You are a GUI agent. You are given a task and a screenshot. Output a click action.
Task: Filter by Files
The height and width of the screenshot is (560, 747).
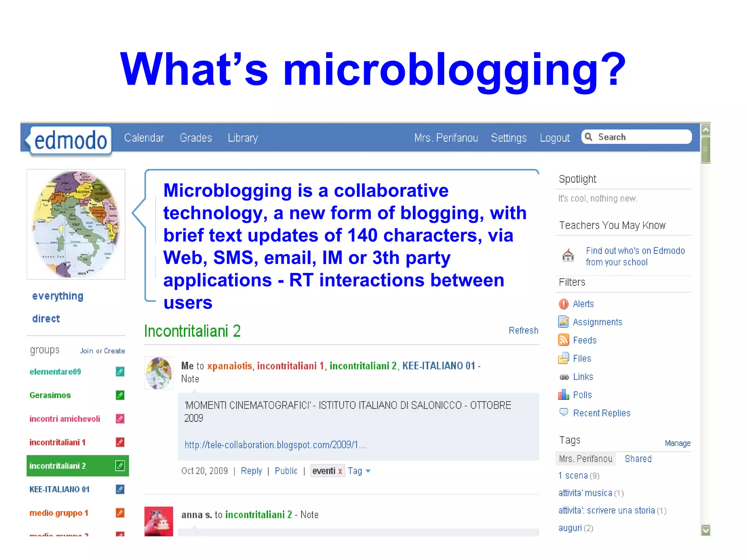coord(582,358)
